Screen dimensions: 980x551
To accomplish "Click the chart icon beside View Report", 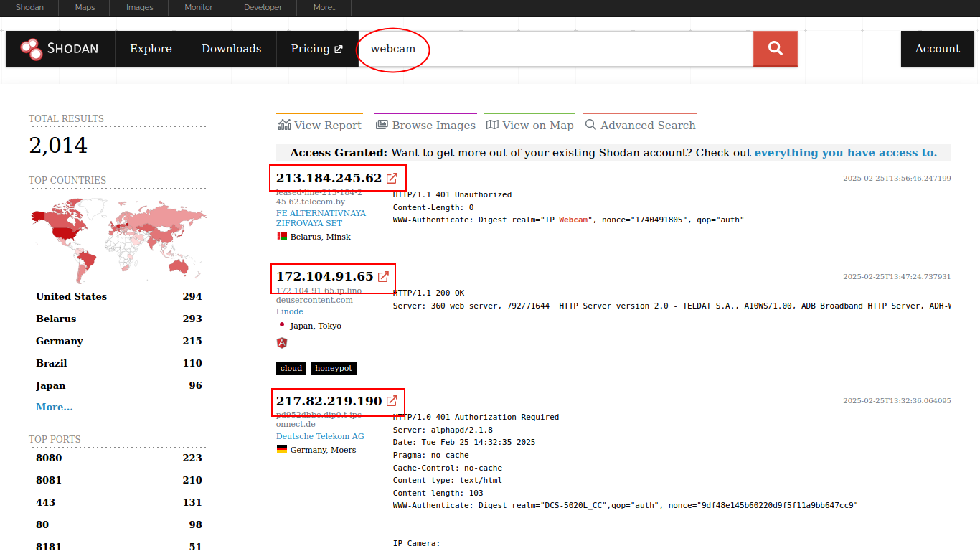I will tap(284, 125).
